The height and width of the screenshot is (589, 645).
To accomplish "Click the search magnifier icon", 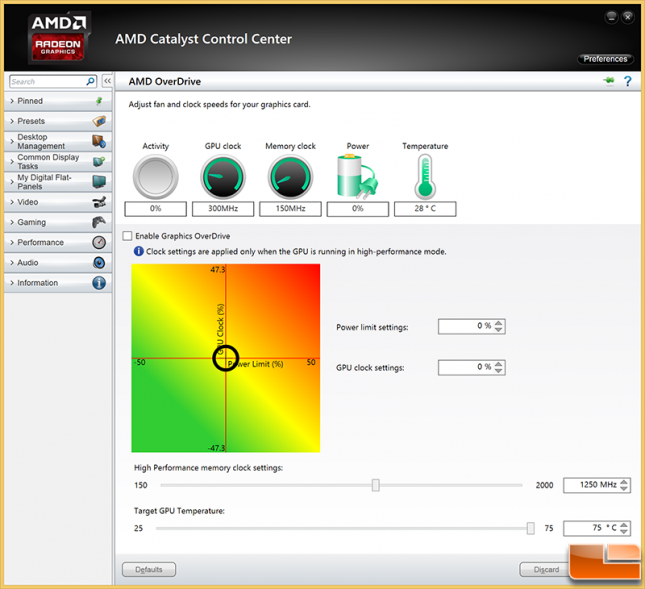I will [90, 81].
